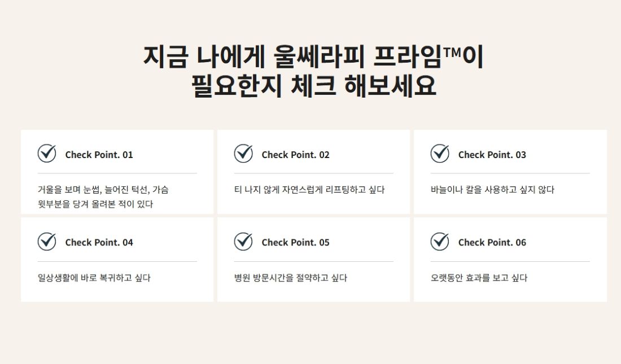
Task: Select the "Check Point. 03" card title
Action: pyautogui.click(x=492, y=155)
